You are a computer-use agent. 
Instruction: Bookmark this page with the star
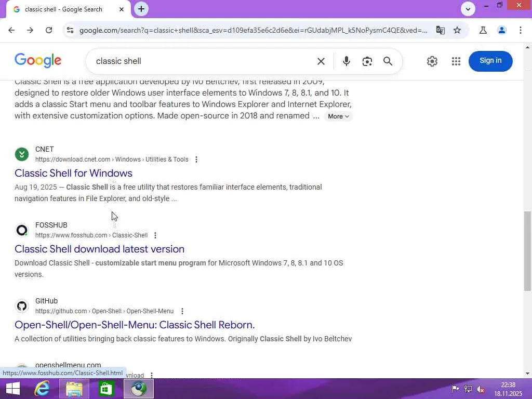click(x=457, y=30)
